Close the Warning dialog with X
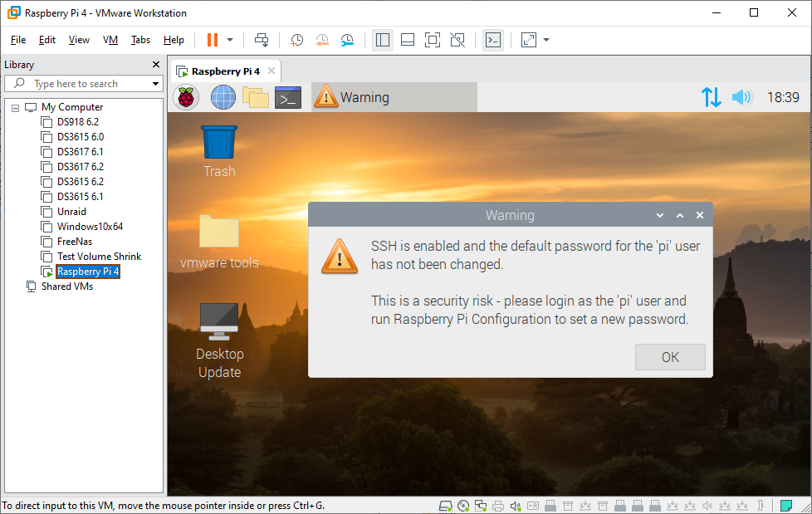The height and width of the screenshot is (514, 812). coord(700,215)
